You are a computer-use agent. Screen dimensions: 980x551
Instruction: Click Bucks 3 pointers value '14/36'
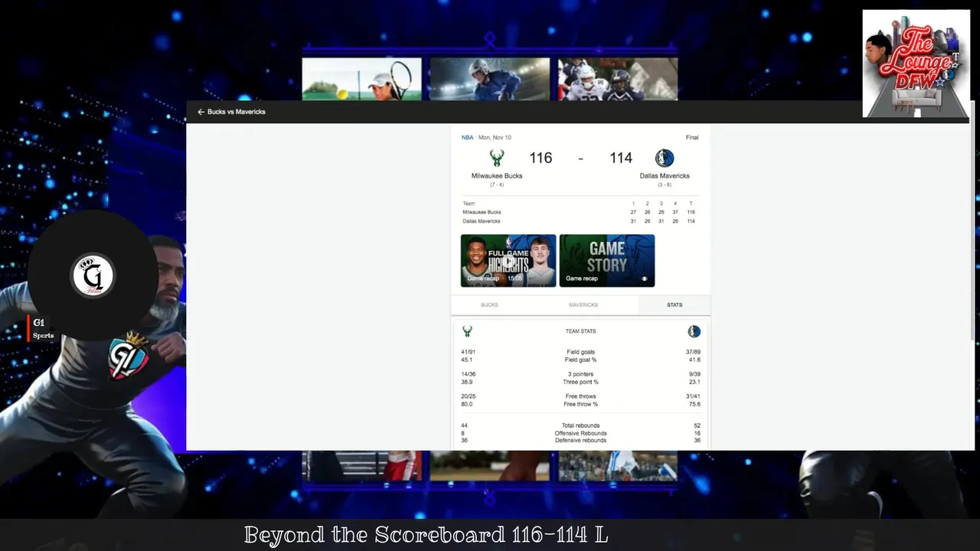click(x=468, y=374)
